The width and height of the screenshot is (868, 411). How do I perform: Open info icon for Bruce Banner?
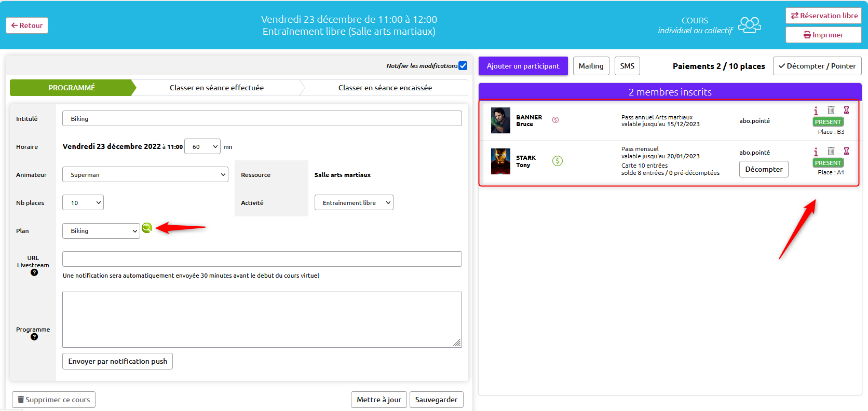tap(816, 111)
